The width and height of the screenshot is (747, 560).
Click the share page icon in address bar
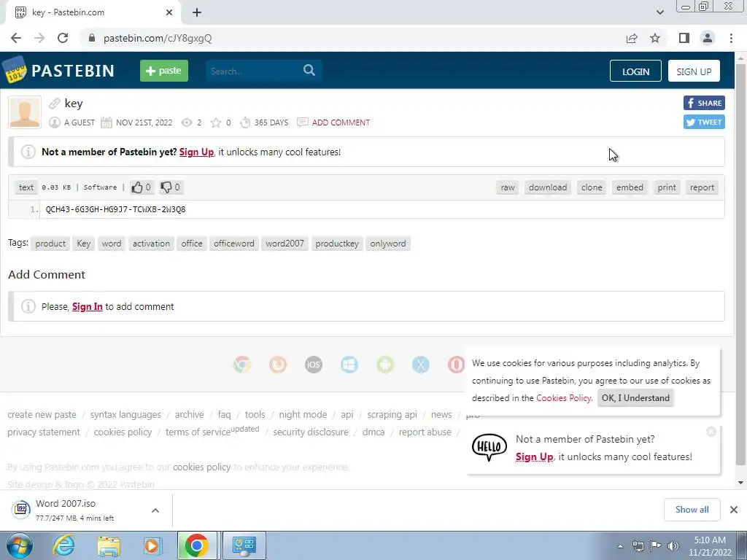click(632, 38)
